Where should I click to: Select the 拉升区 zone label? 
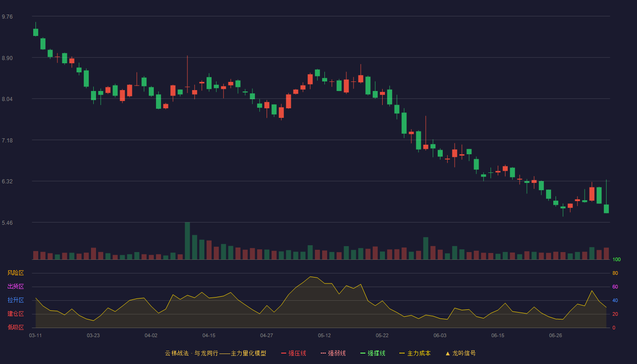coord(15,300)
